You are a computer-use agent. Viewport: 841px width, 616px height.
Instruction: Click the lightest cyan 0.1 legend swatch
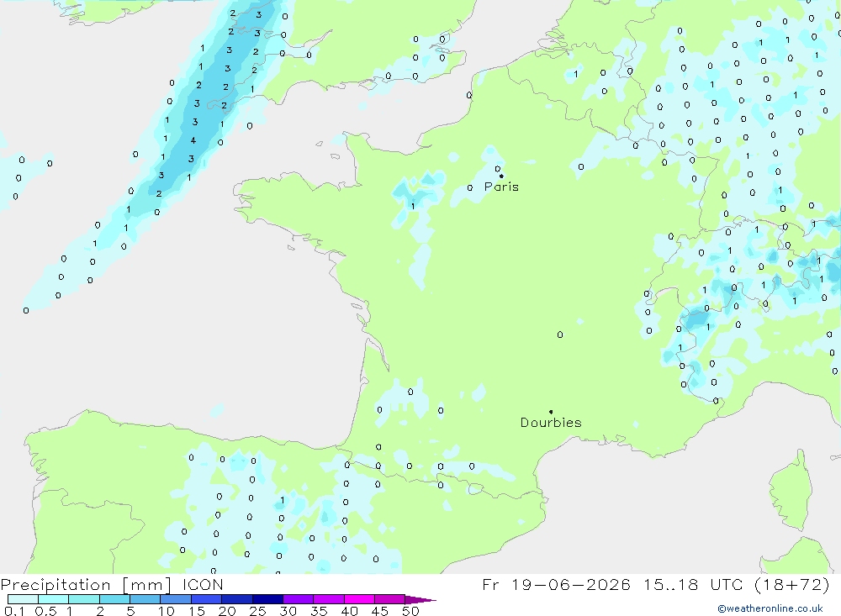pos(23,599)
